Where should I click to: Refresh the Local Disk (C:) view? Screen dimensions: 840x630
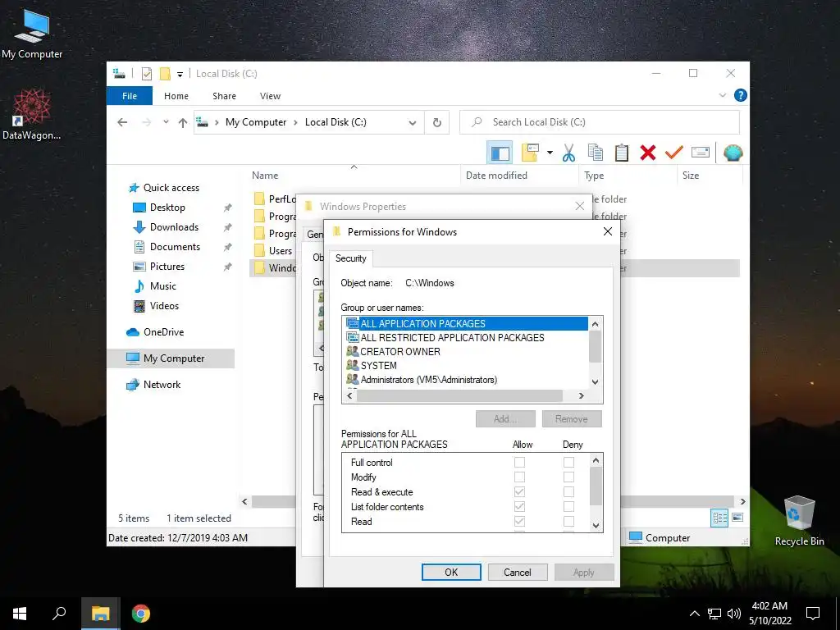437,123
